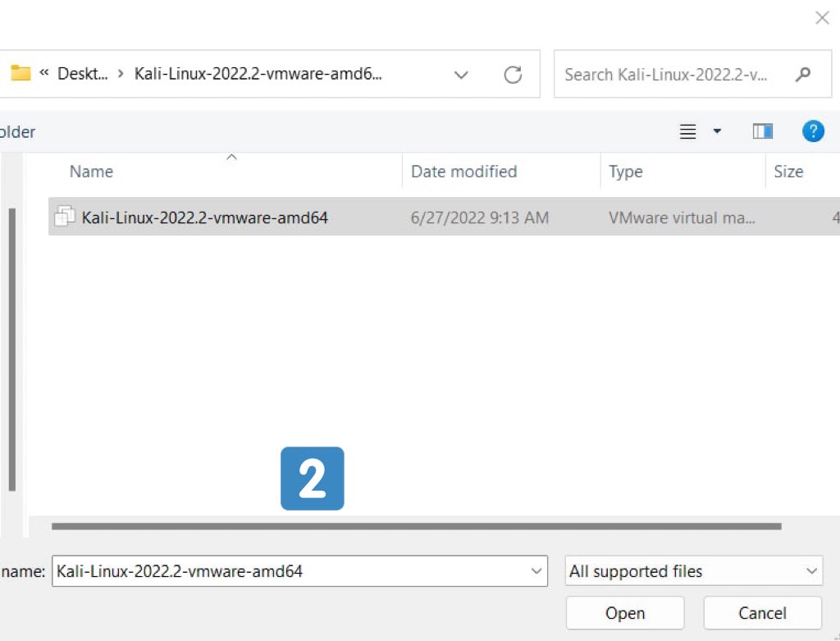Click the VMware virtual ma... type cell
Screen dimensions: 840x641
coord(682,217)
